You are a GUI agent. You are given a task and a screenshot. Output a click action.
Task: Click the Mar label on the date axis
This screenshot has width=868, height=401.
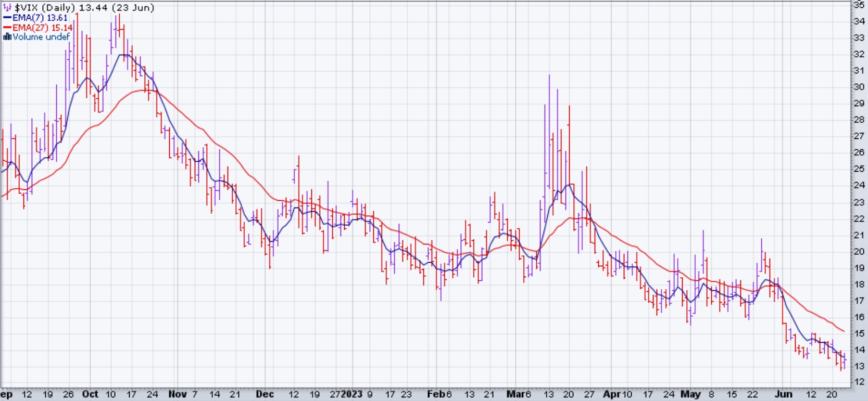515,394
